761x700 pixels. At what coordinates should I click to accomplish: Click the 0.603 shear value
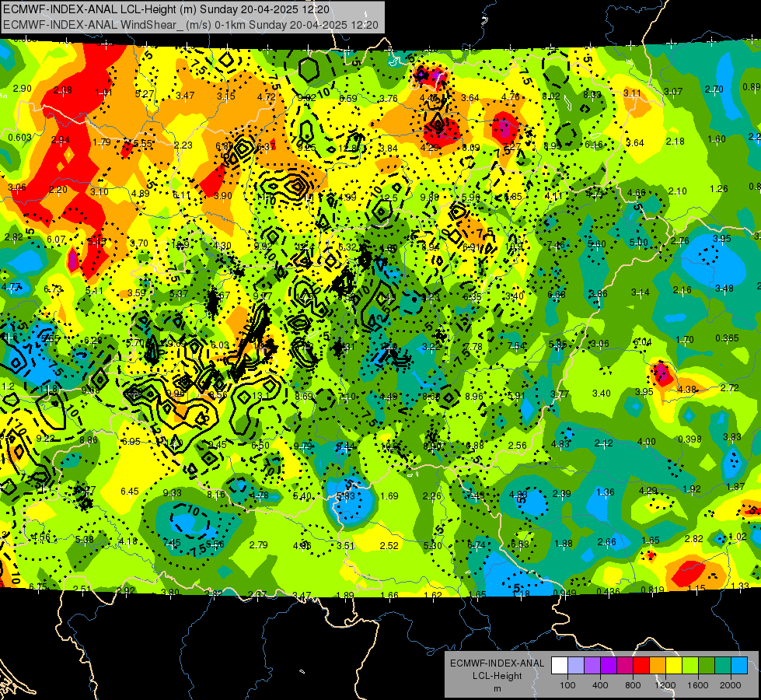(19, 138)
